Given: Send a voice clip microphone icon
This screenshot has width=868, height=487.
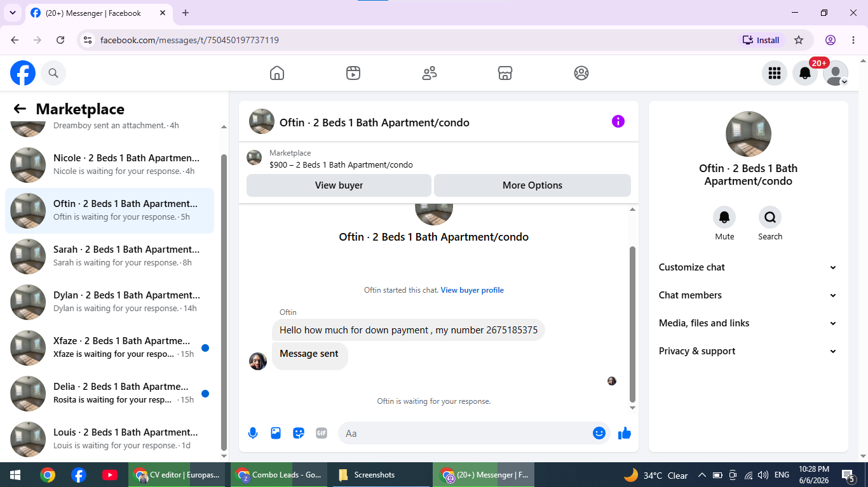Looking at the screenshot, I should coord(253,433).
